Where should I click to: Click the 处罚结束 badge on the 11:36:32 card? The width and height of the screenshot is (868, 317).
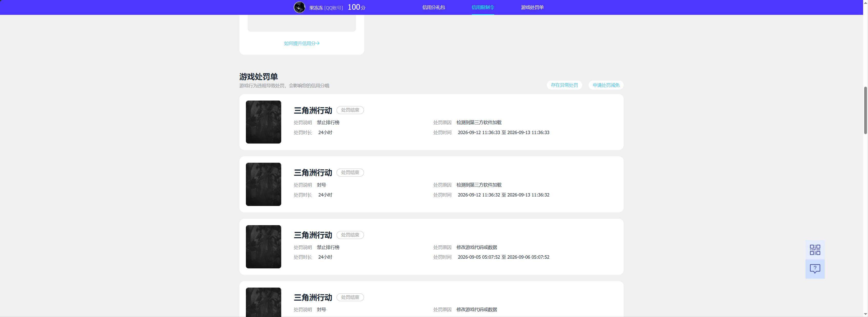pos(350,172)
